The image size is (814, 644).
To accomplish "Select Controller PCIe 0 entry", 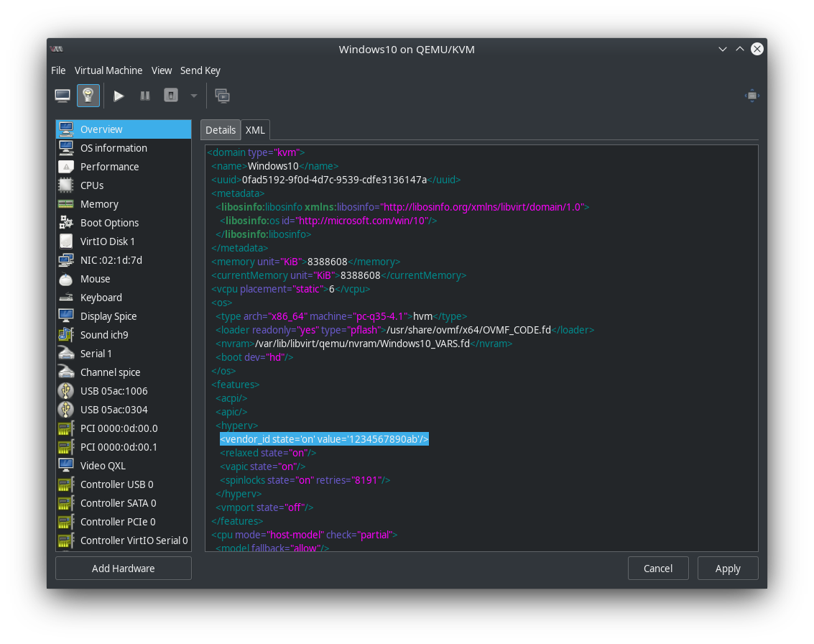I will [x=124, y=522].
